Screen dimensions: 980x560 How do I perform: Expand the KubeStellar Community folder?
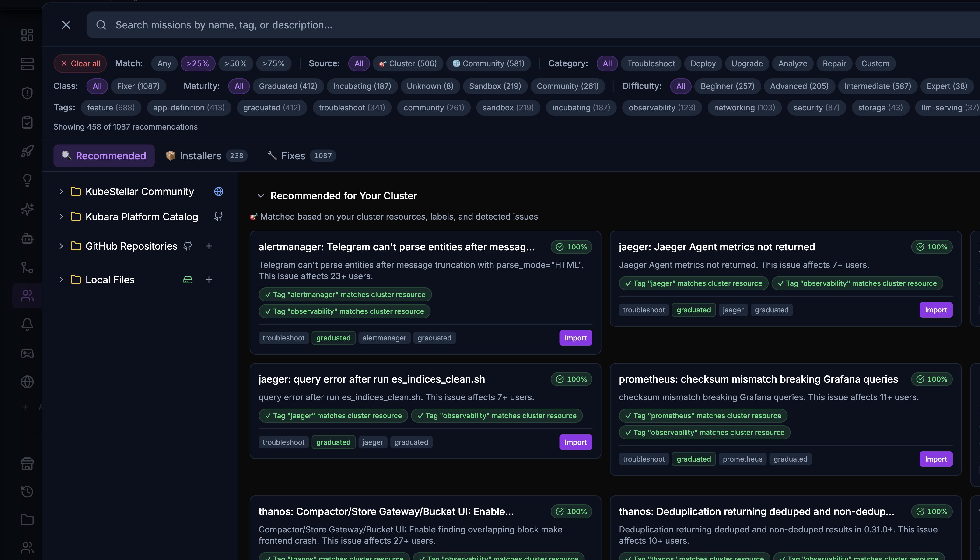[x=61, y=192]
